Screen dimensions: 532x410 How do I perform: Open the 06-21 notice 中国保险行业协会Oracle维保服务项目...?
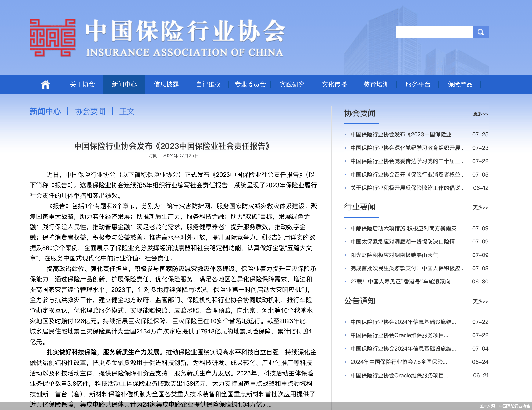click(x=399, y=375)
